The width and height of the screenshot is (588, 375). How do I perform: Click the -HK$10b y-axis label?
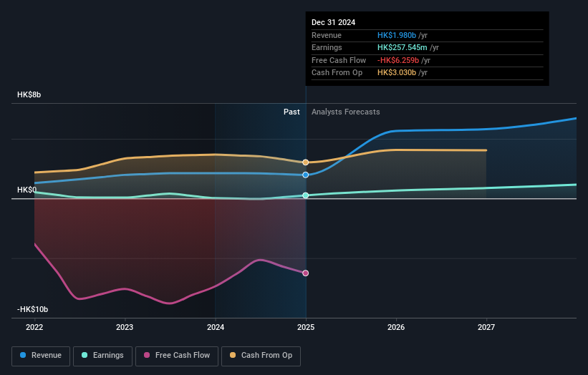click(x=33, y=309)
